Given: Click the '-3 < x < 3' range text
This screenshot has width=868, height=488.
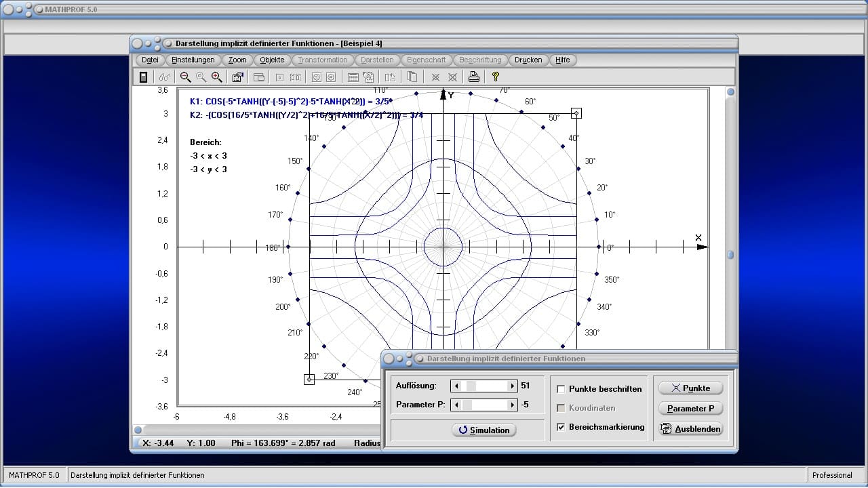Looking at the screenshot, I should tap(209, 156).
